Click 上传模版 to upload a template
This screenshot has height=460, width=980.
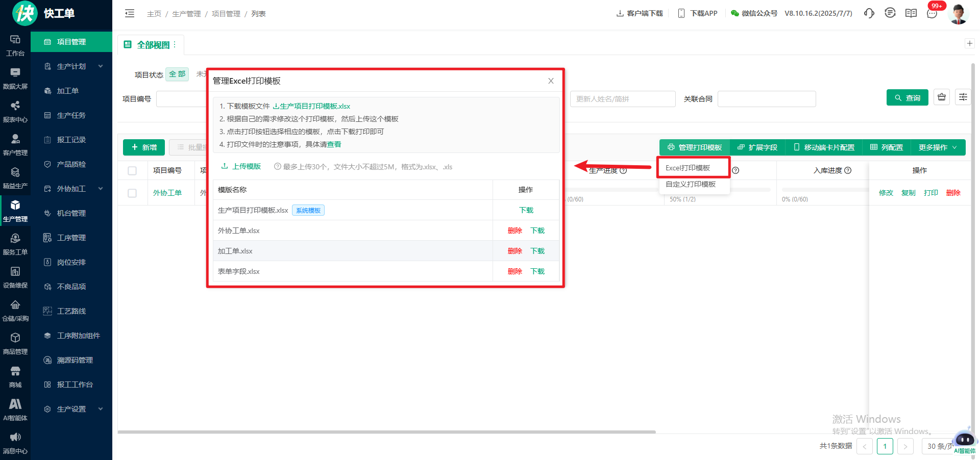point(241,166)
